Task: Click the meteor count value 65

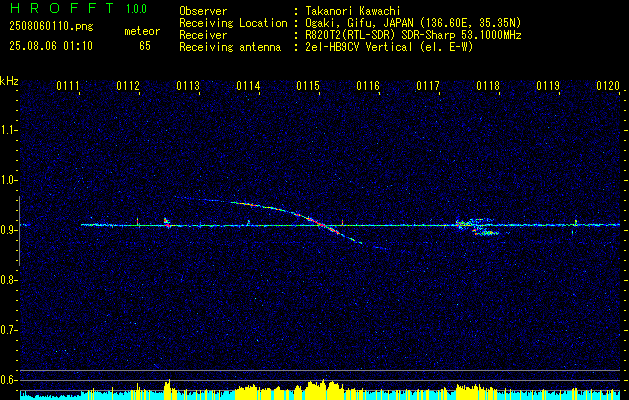Action: coord(145,46)
